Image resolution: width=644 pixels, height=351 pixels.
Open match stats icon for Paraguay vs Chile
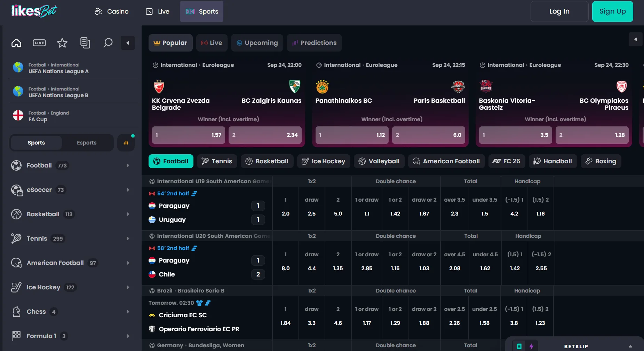pyautogui.click(x=194, y=248)
